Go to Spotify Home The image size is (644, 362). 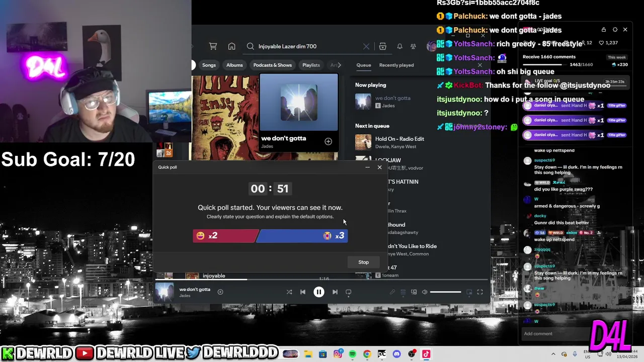tap(231, 46)
